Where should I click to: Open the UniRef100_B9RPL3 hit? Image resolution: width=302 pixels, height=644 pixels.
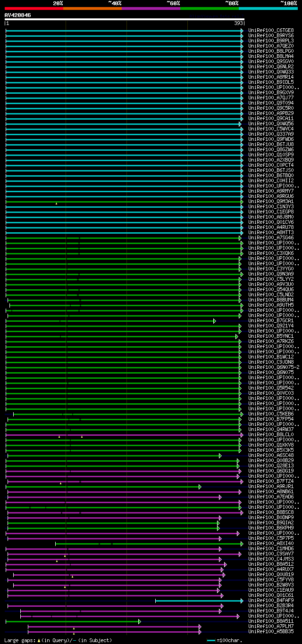(271, 41)
